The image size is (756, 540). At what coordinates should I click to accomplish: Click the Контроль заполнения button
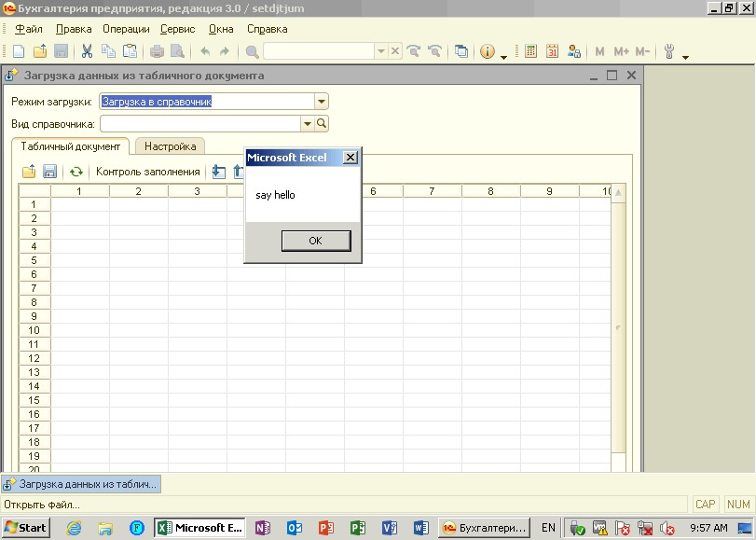click(148, 172)
